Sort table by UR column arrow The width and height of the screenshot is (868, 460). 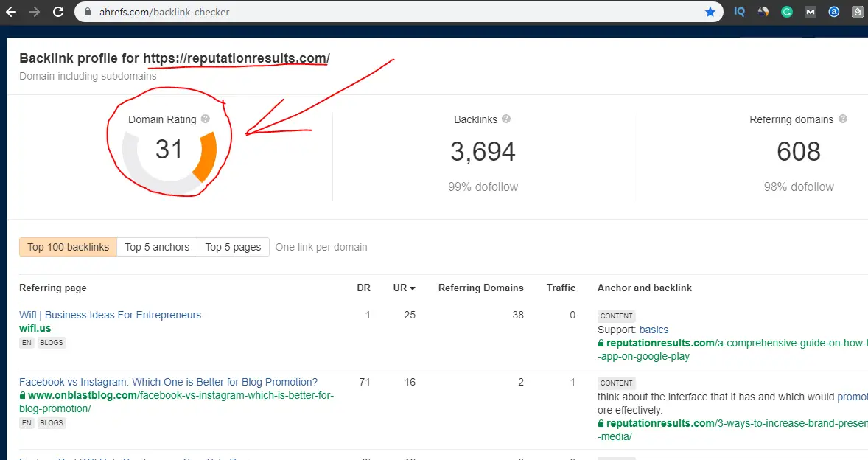click(x=413, y=288)
